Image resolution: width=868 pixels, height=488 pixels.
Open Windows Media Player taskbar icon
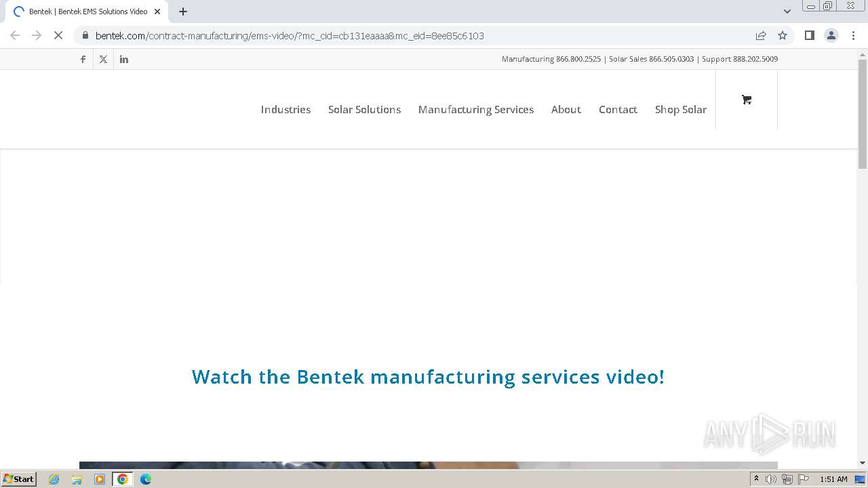tap(100, 479)
